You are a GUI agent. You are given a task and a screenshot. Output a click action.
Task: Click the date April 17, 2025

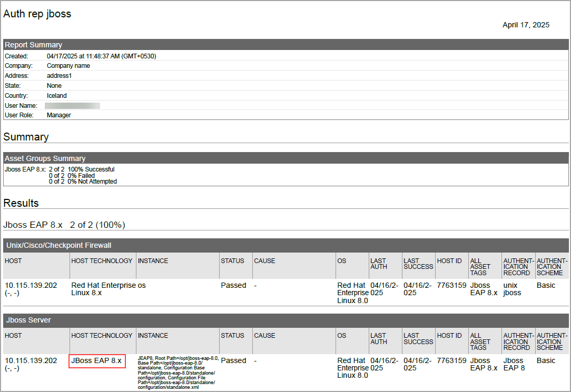(x=526, y=25)
